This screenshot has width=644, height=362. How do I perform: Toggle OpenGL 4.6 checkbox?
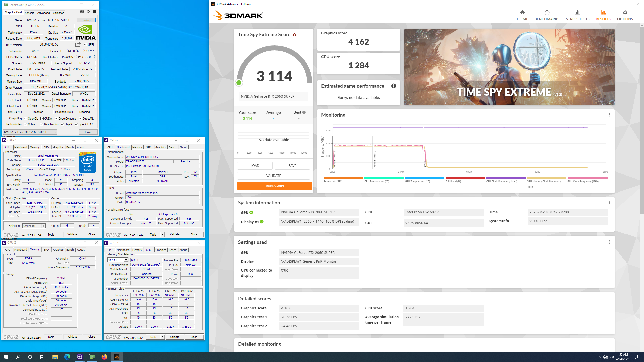point(76,124)
